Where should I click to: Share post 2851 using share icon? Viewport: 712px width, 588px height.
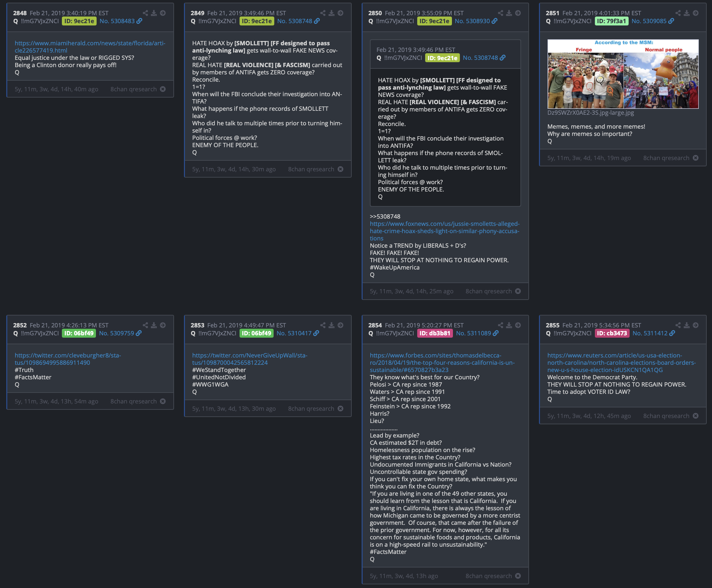coord(678,13)
